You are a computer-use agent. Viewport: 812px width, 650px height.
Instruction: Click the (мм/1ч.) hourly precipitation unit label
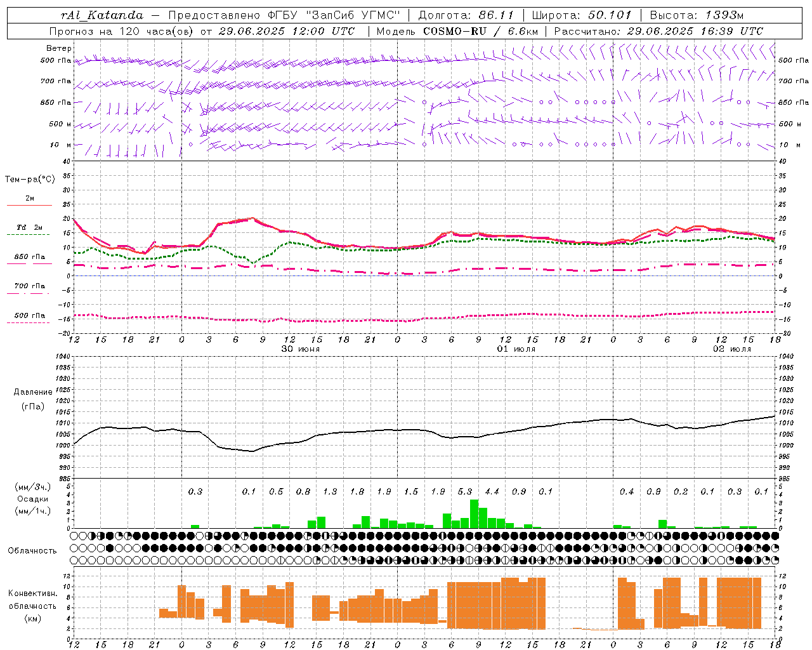click(32, 511)
